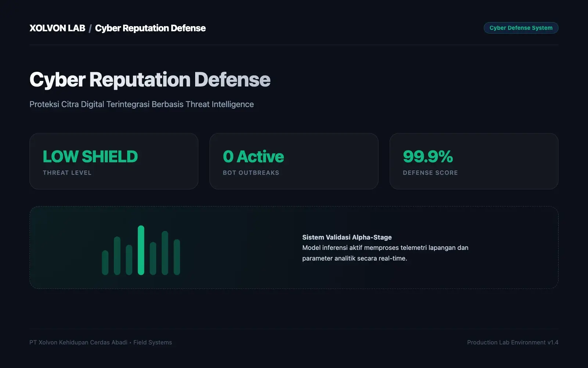
Task: Click the THREAT LEVEL label
Action: tap(67, 173)
